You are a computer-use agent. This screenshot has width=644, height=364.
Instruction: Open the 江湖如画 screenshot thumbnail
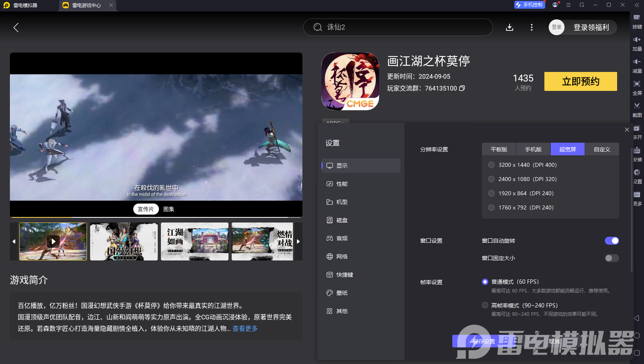point(195,241)
